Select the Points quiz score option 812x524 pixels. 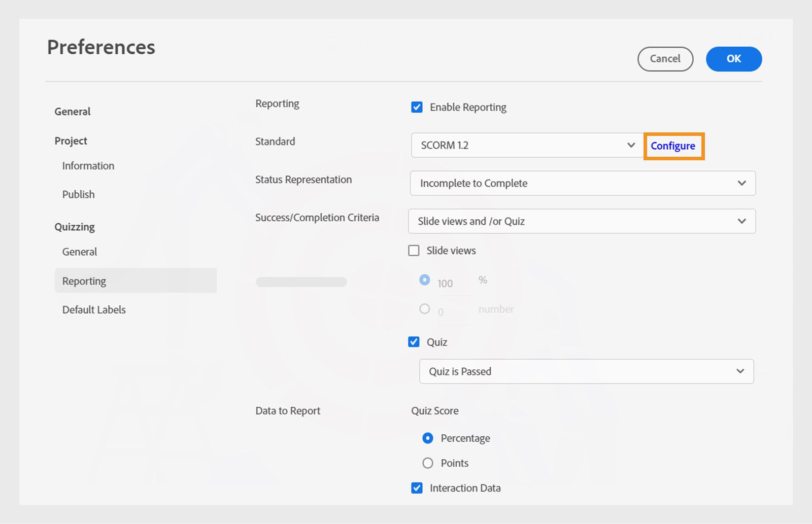click(x=428, y=463)
